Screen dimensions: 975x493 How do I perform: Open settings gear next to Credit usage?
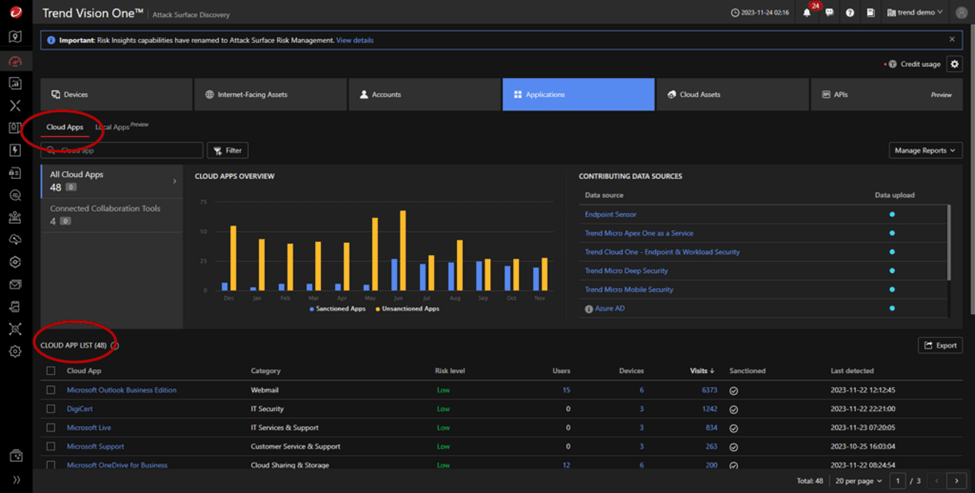[954, 64]
